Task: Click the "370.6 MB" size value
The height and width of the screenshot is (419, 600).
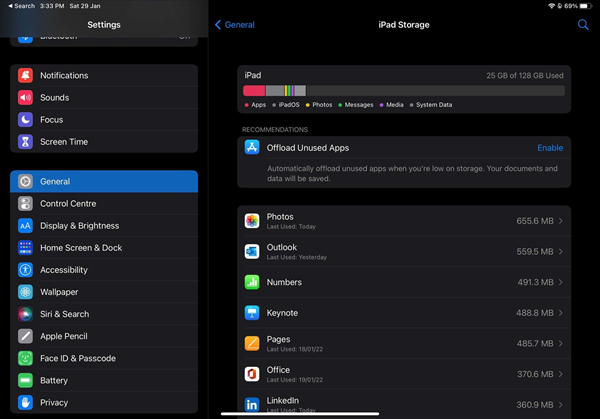Action: [x=535, y=374]
